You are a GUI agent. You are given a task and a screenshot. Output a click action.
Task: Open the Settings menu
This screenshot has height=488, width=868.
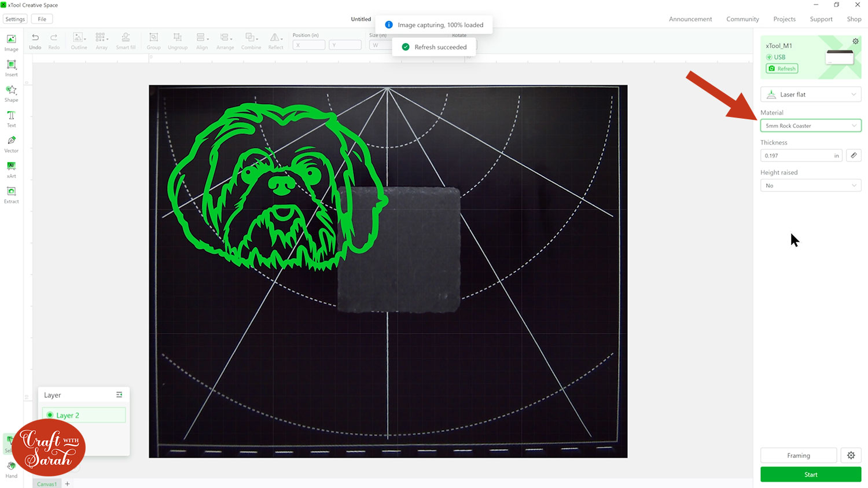pos(15,19)
